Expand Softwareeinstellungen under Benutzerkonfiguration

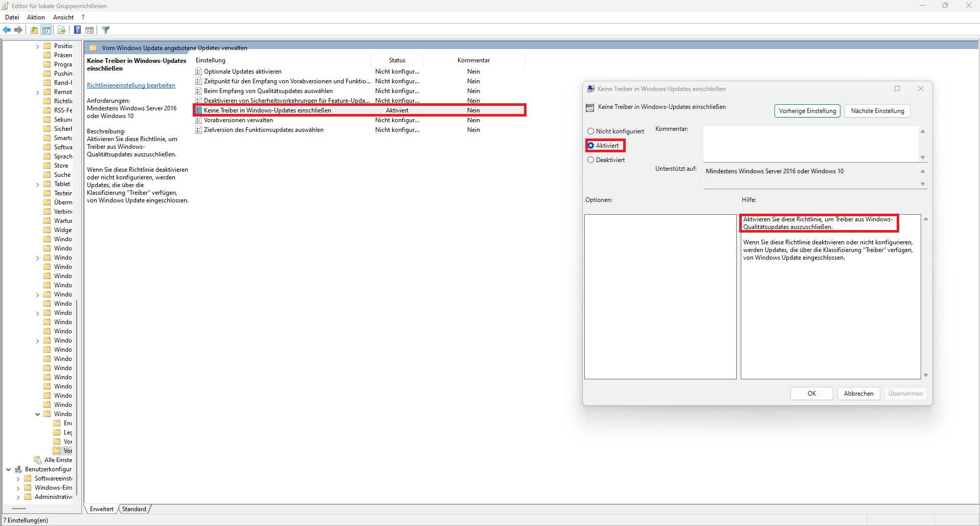pos(18,479)
